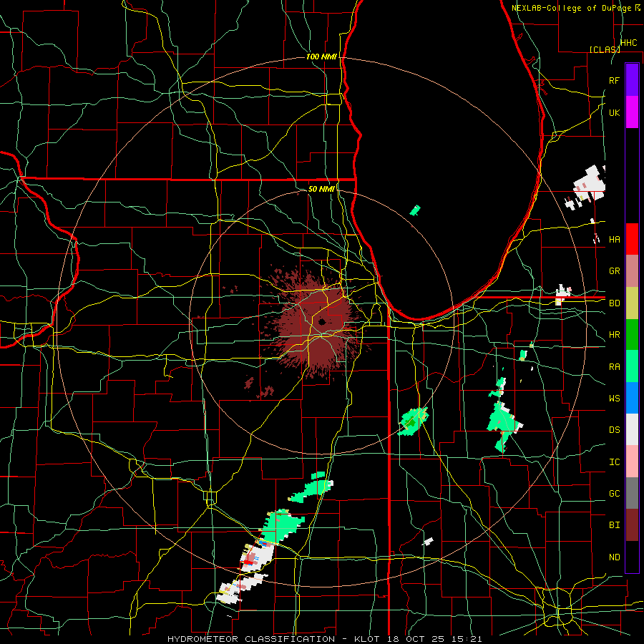Select the gray GC legend swatch

pyautogui.click(x=632, y=493)
